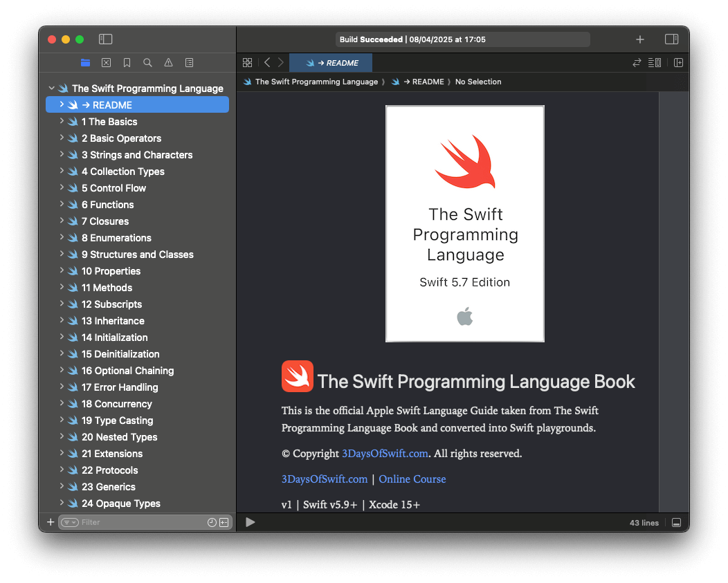Open the Report navigator list icon

pos(189,62)
